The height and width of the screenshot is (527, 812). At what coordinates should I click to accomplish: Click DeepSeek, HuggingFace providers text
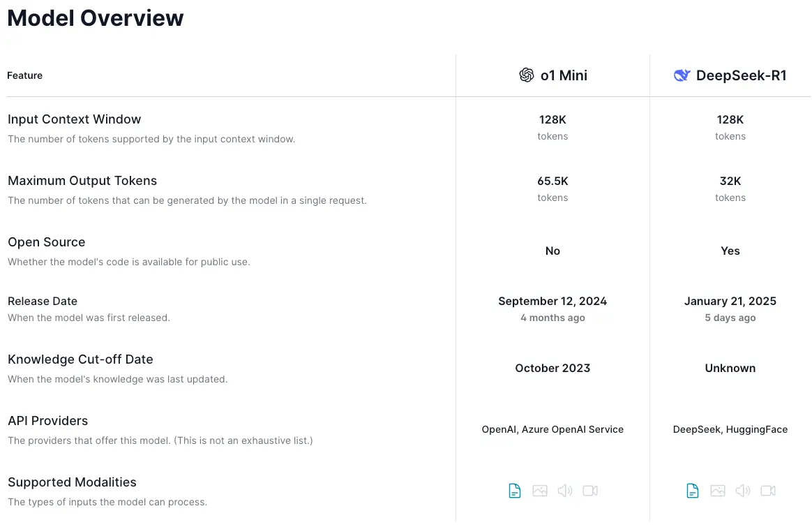[730, 429]
